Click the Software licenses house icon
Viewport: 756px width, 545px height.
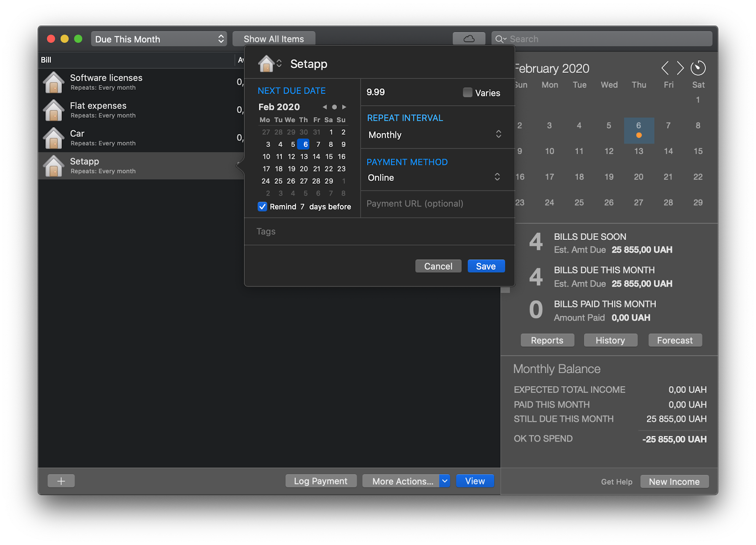[54, 82]
